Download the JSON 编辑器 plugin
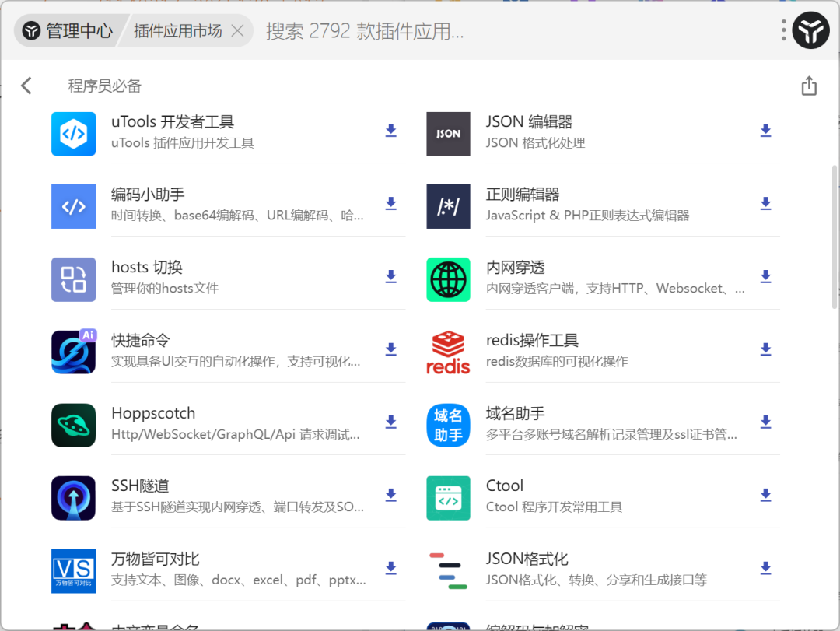The image size is (840, 631). point(765,130)
